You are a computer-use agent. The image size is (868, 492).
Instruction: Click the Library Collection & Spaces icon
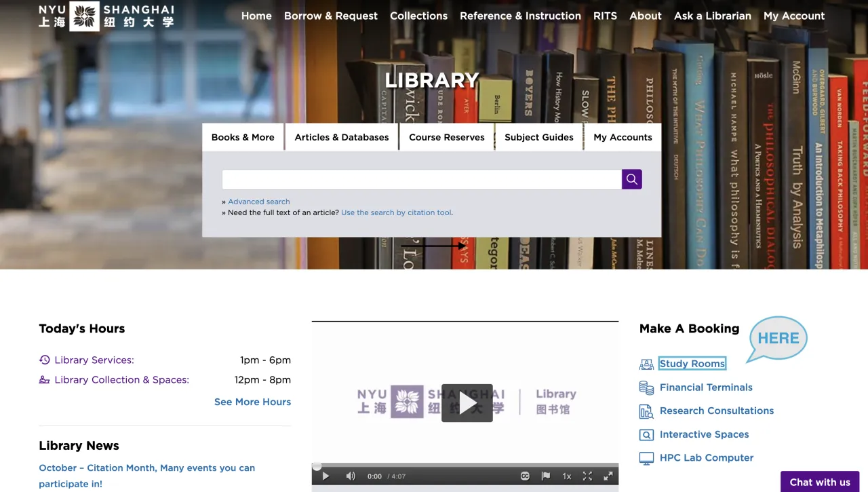coord(45,380)
